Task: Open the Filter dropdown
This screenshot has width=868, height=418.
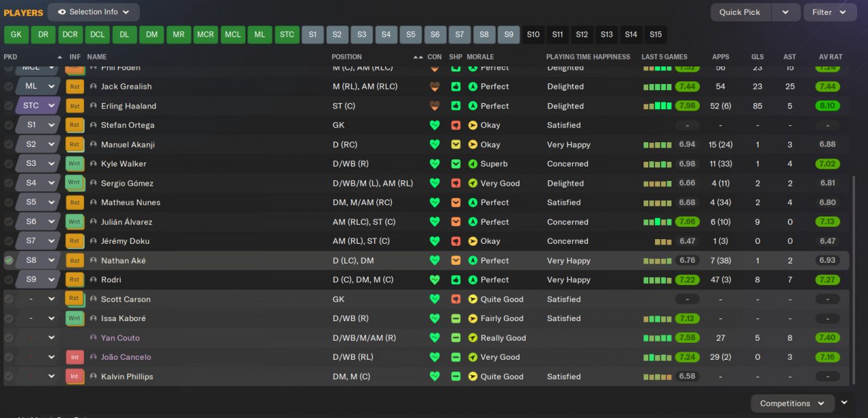Action: tap(830, 12)
